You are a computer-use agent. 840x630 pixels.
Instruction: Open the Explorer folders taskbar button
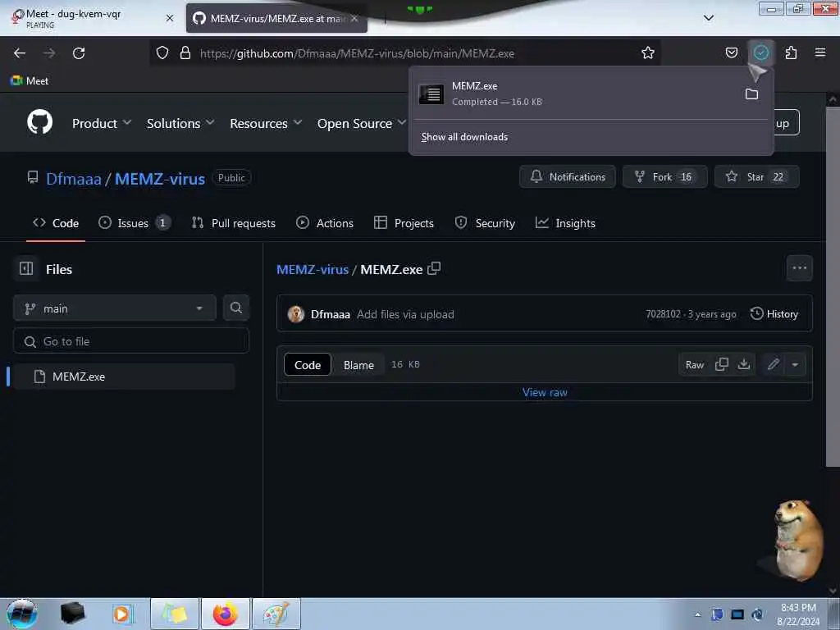(176, 614)
